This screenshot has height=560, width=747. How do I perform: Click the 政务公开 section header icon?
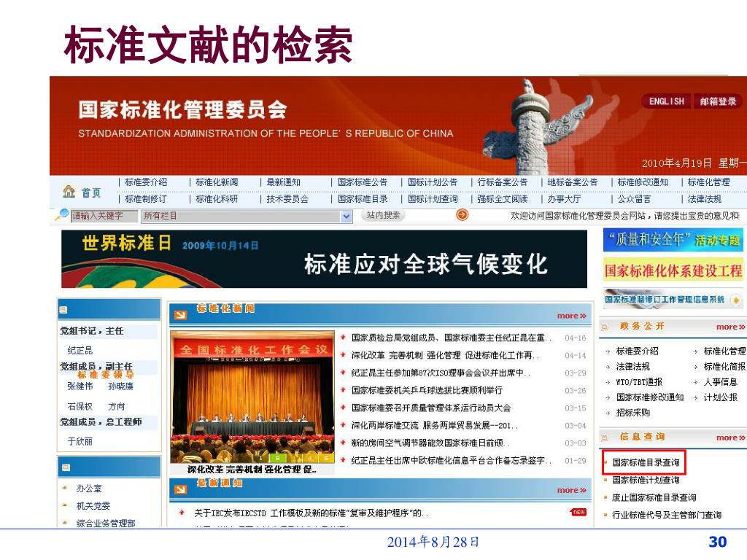coord(605,327)
